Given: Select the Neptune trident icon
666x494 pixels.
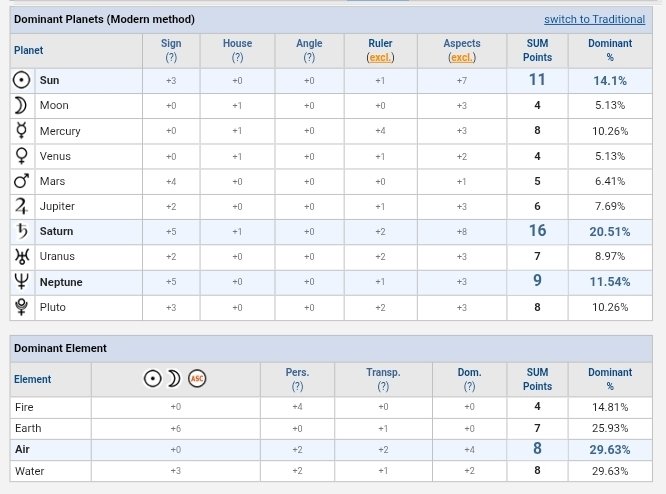Looking at the screenshot, I should pos(21,282).
